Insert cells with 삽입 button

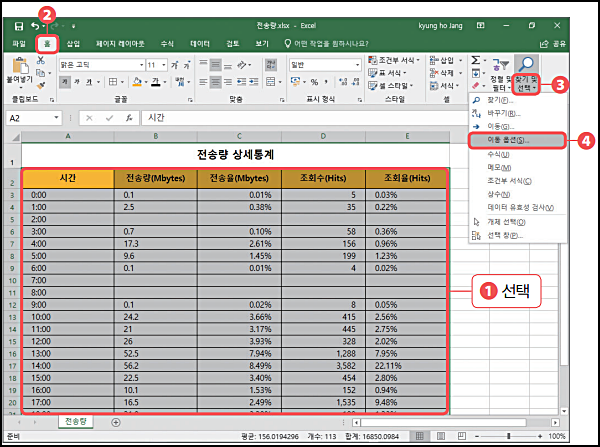(x=446, y=60)
